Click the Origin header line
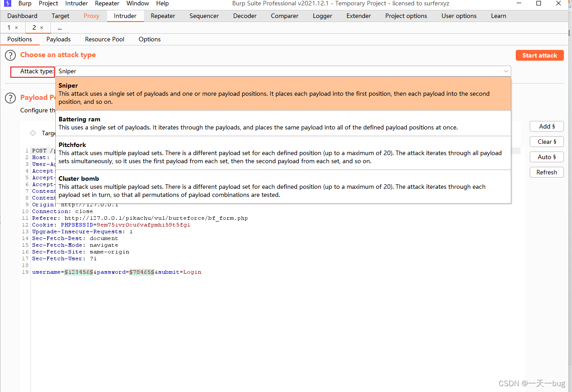The height and width of the screenshot is (392, 572). [x=75, y=205]
